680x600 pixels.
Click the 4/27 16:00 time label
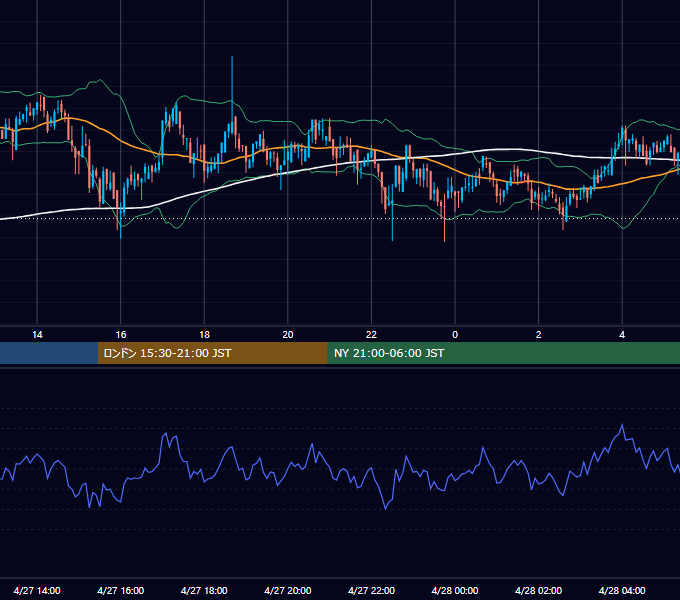coord(121,590)
